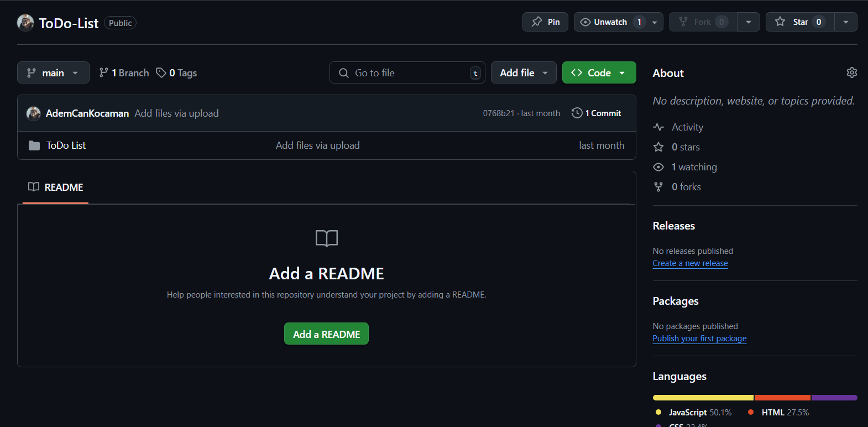Click the tag icon next to 0 Tags
This screenshot has width=868, height=427.
coord(161,73)
